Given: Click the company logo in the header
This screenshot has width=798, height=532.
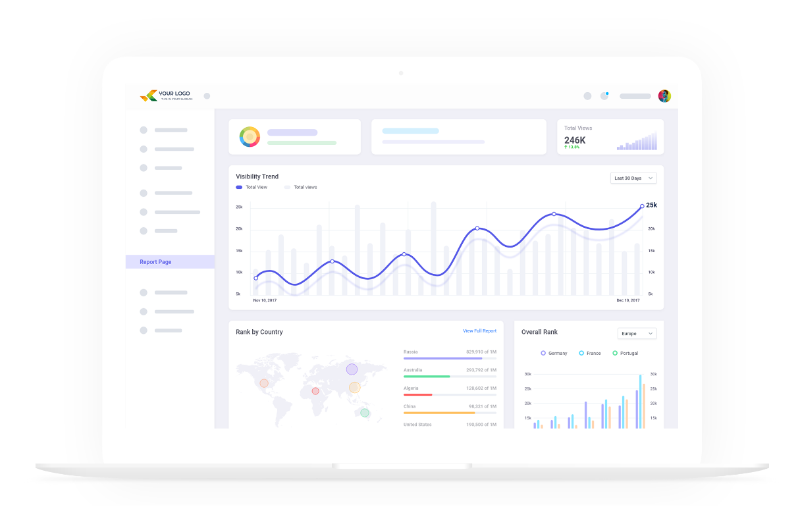Looking at the screenshot, I should (166, 95).
